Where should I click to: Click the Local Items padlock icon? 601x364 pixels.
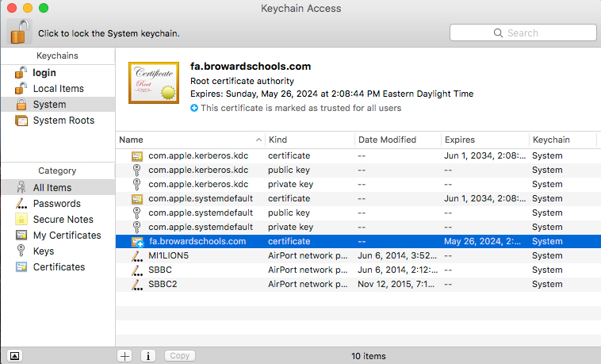(21, 88)
